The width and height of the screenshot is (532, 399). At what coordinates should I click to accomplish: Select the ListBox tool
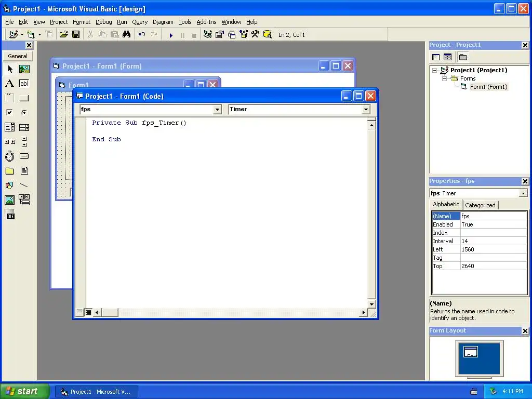[x=24, y=127]
